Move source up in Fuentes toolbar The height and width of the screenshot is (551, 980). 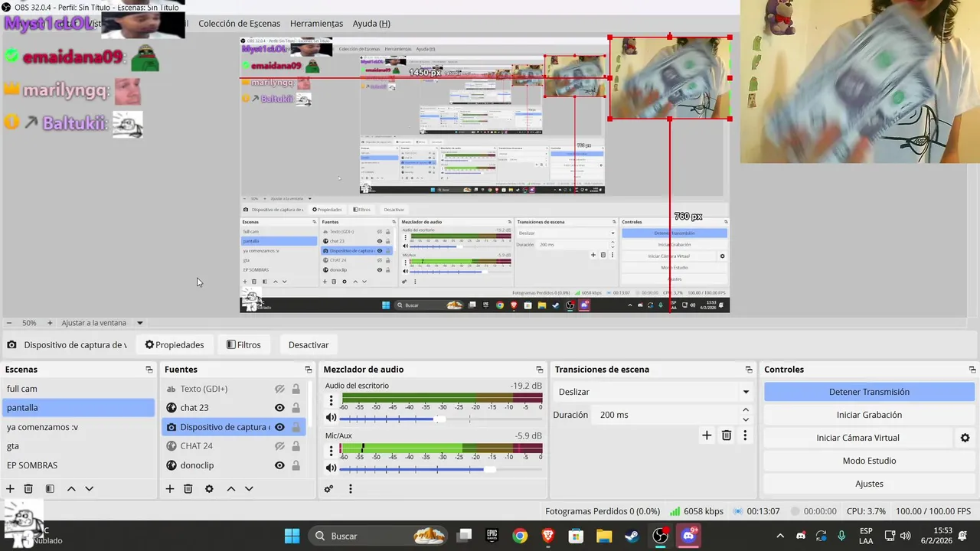coord(231,489)
